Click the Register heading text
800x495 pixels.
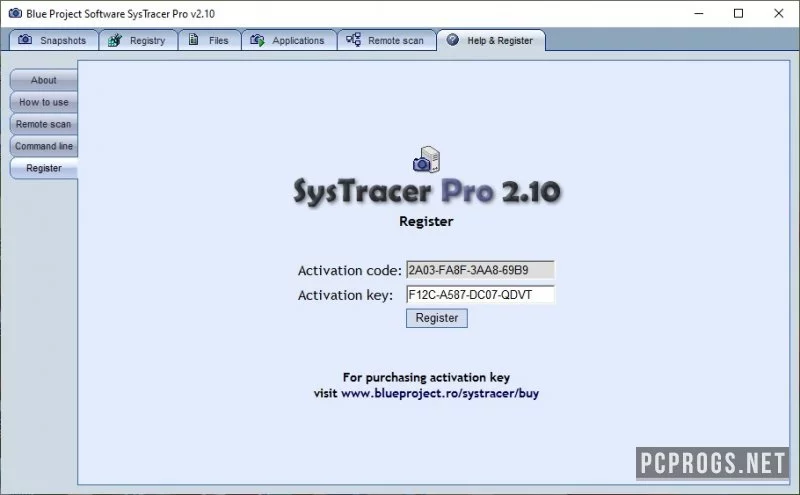pyautogui.click(x=426, y=221)
